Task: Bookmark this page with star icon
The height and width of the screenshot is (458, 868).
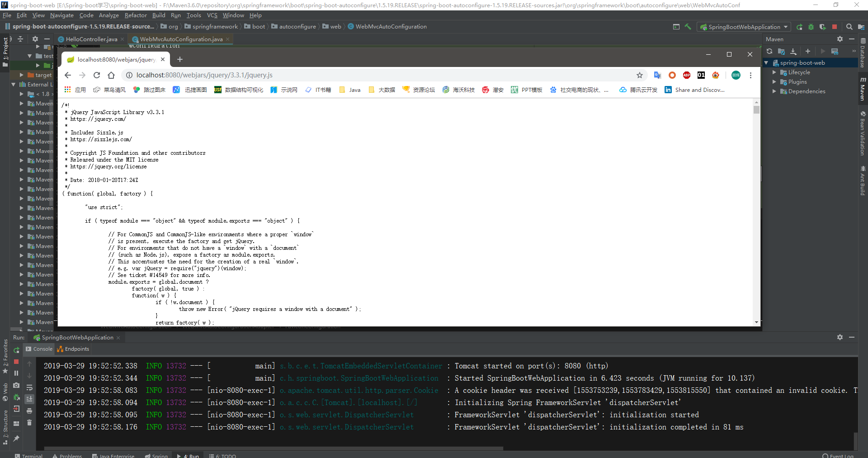Action: point(640,75)
